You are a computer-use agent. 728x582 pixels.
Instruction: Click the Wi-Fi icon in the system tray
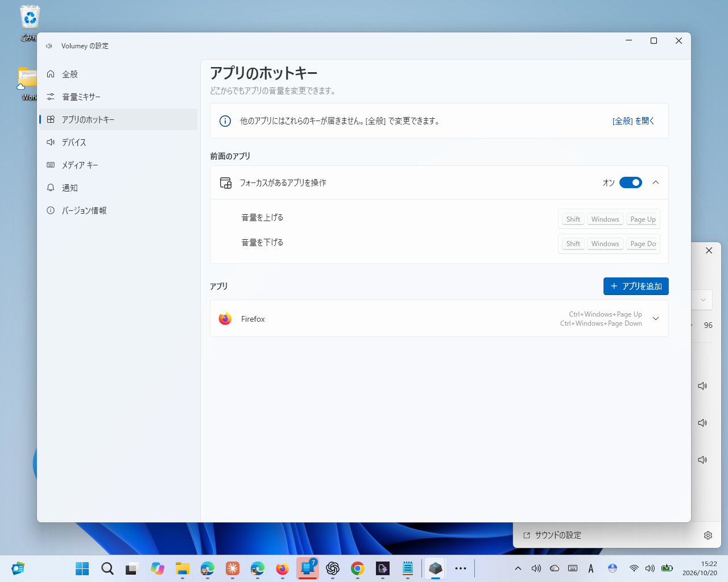(634, 568)
